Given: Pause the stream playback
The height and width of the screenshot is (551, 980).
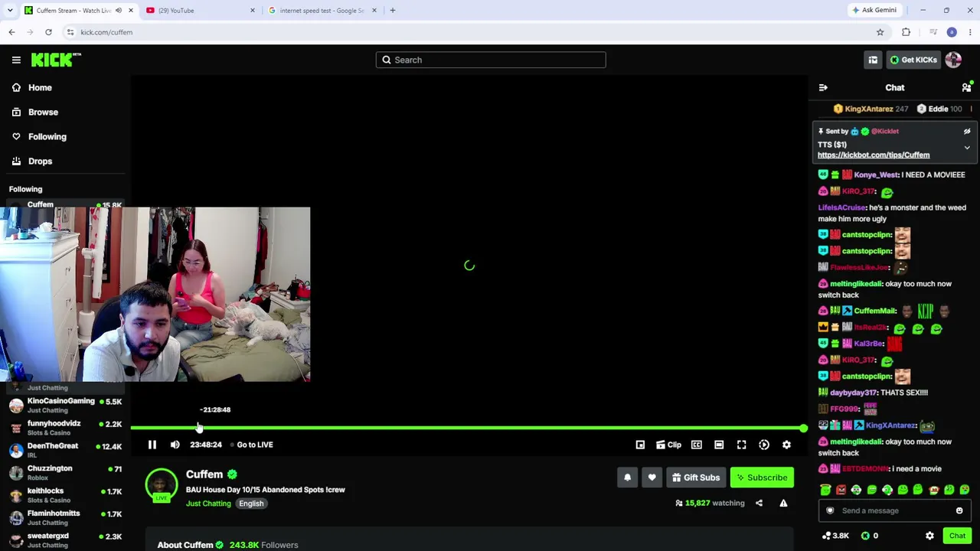Looking at the screenshot, I should (152, 445).
